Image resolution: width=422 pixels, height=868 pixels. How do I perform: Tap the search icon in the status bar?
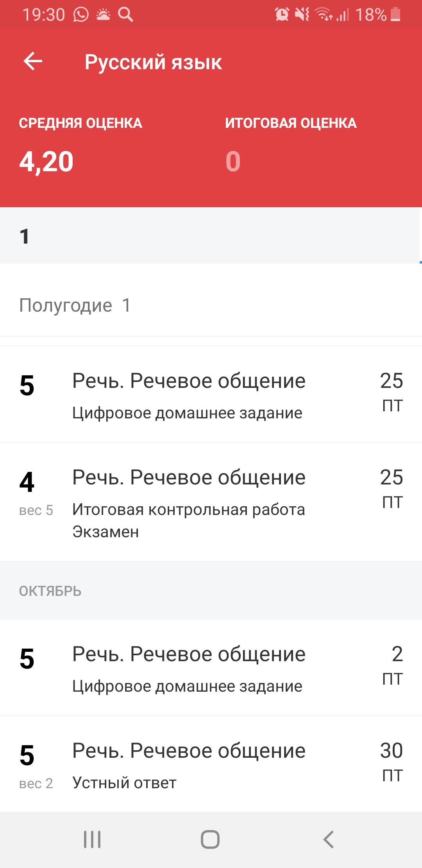coord(125,15)
